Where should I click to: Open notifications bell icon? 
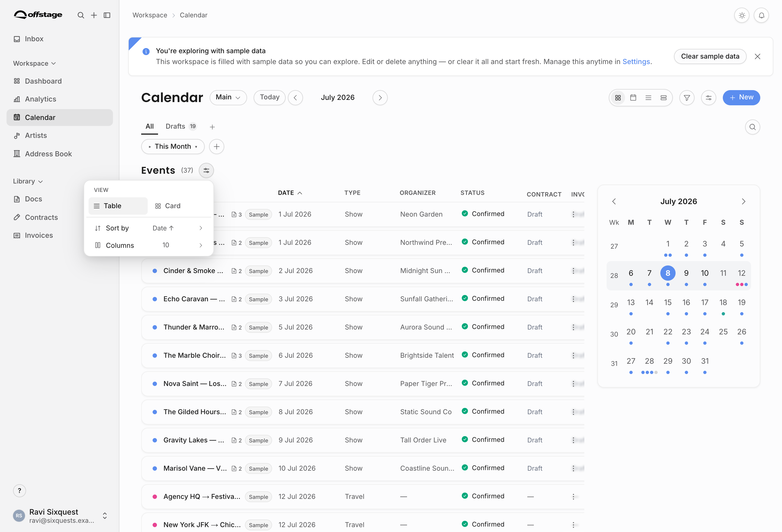pyautogui.click(x=761, y=15)
